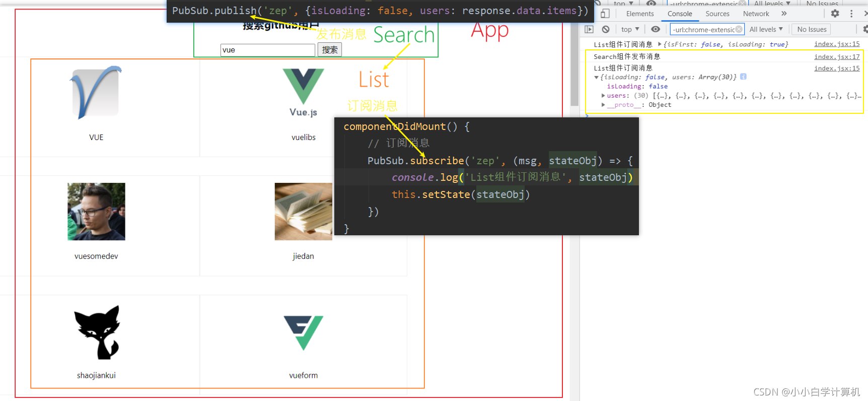Viewport: 868px width, 401px height.
Task: Open the vuelibs Vue.js logo avatar
Action: (x=303, y=92)
